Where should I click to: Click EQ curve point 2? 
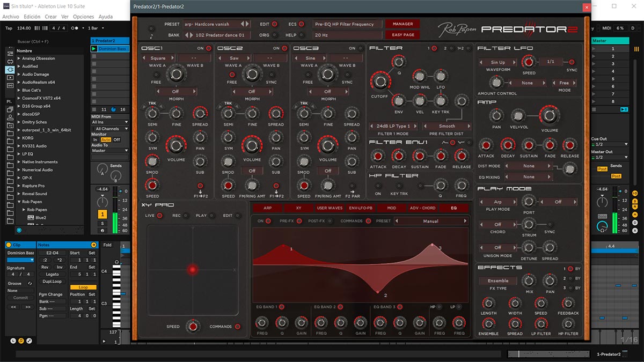(x=378, y=292)
